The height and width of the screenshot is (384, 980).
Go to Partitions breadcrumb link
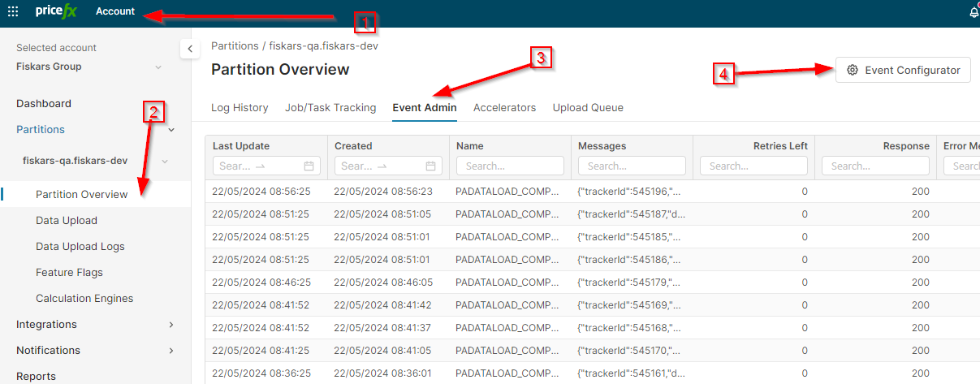[x=234, y=46]
